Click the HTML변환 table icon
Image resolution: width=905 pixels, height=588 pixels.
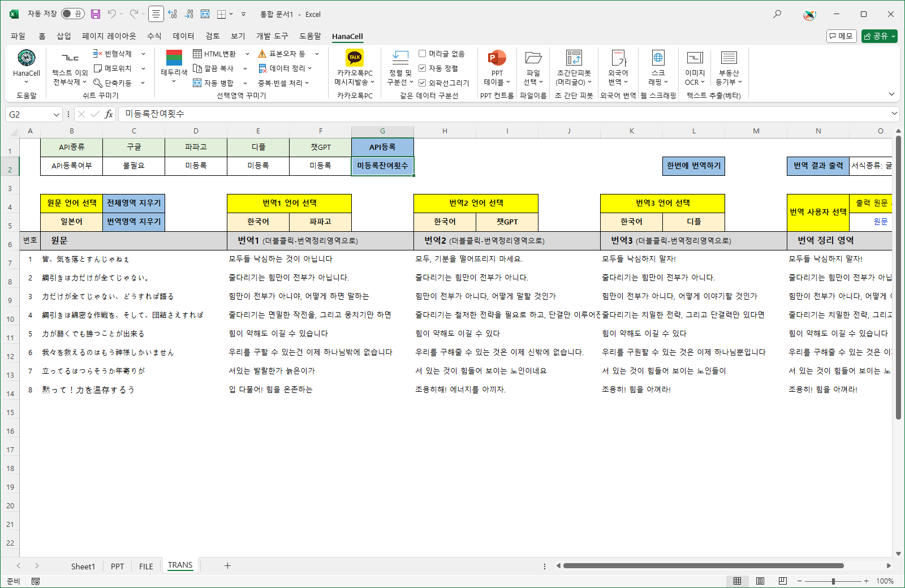(x=197, y=54)
